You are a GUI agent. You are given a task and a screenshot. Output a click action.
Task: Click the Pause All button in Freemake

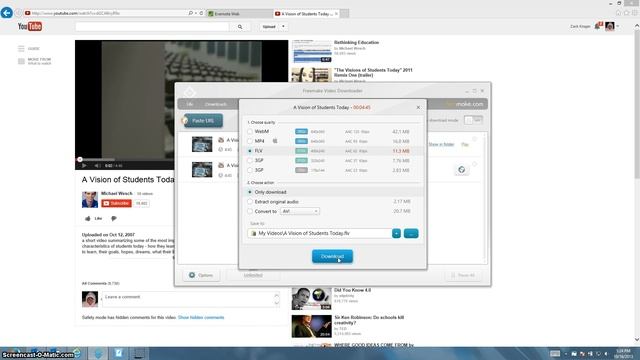tap(462, 276)
